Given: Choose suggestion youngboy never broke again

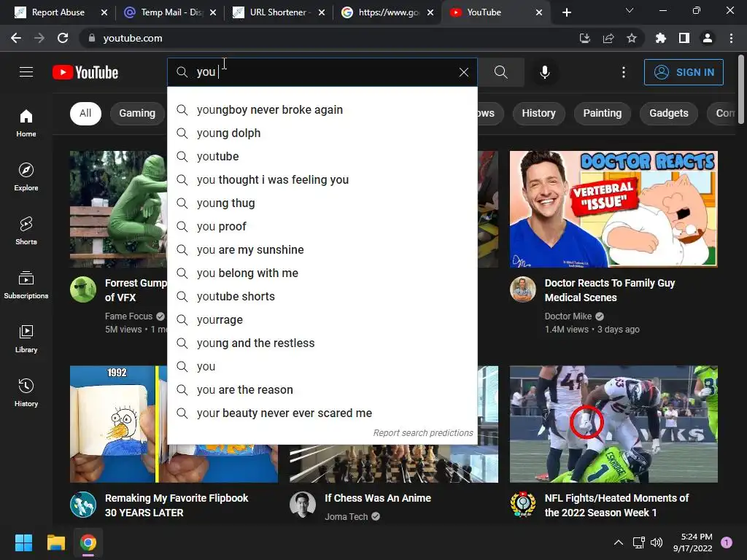Looking at the screenshot, I should (x=322, y=109).
